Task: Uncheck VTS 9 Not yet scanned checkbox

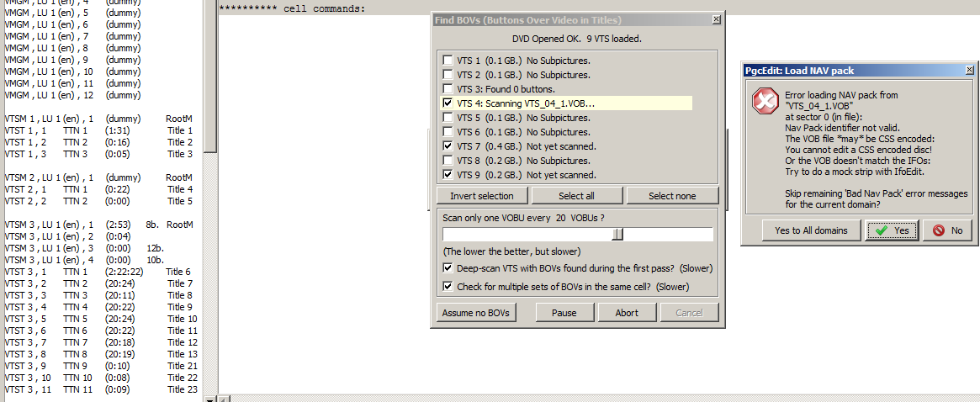Action: point(448,175)
